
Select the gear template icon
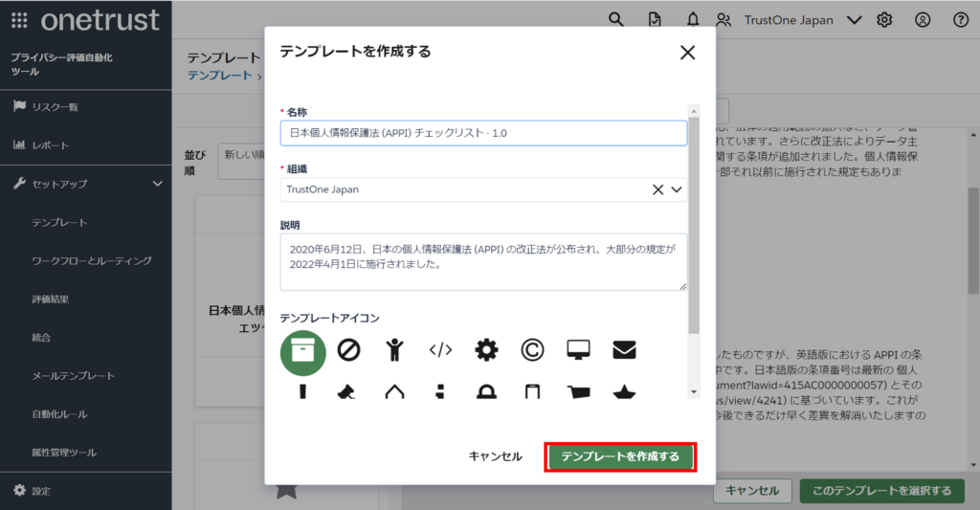(x=487, y=350)
